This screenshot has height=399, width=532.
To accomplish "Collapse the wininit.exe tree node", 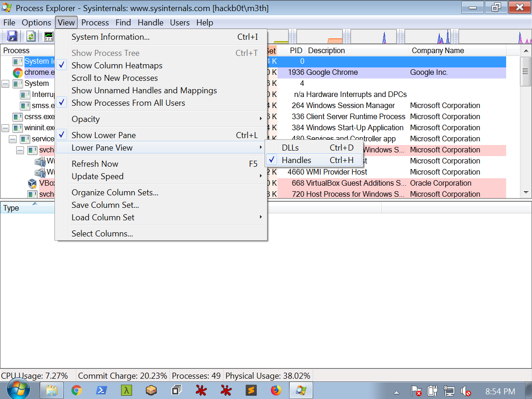I will coord(6,128).
